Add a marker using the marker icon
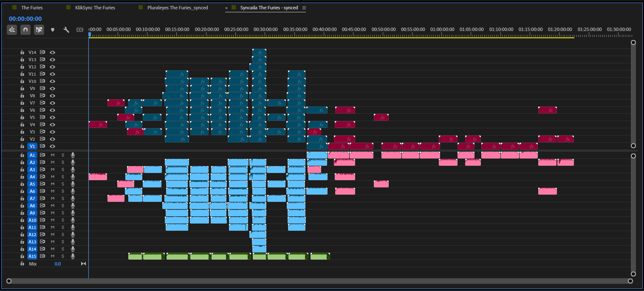 point(53,30)
